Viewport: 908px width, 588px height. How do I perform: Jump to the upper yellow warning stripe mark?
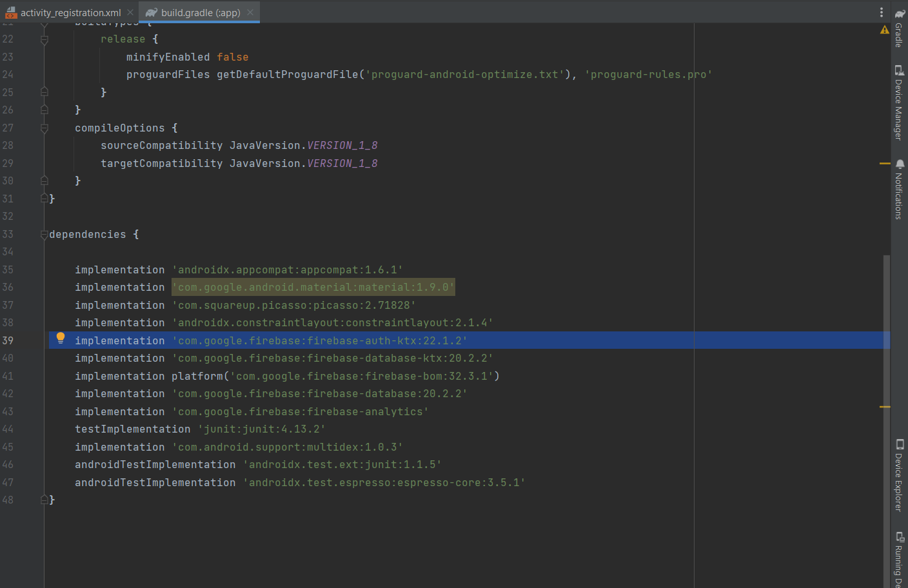(x=885, y=164)
